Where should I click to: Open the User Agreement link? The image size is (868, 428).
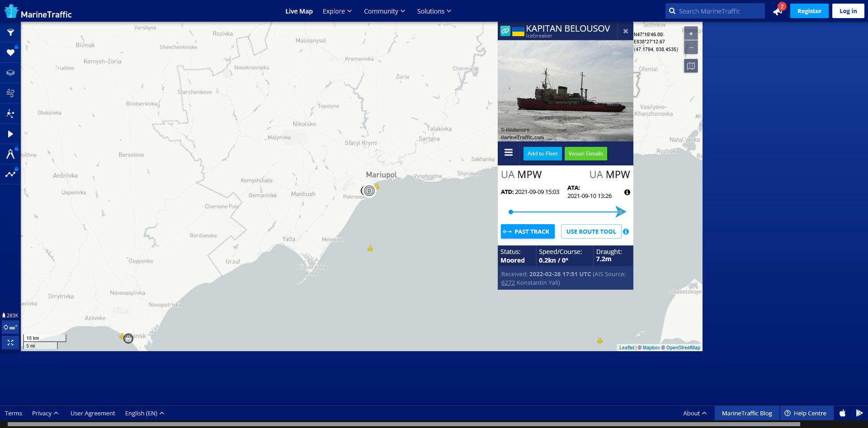93,413
